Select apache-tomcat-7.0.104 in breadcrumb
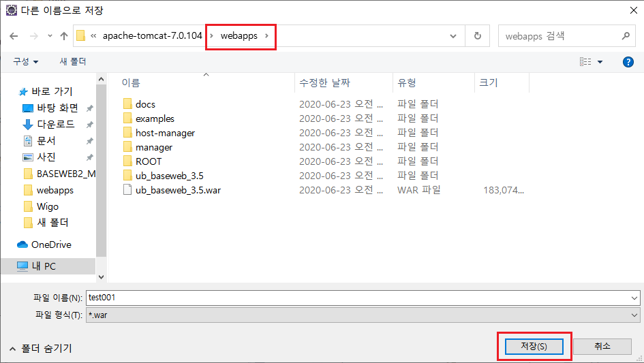The height and width of the screenshot is (363, 644). click(153, 35)
